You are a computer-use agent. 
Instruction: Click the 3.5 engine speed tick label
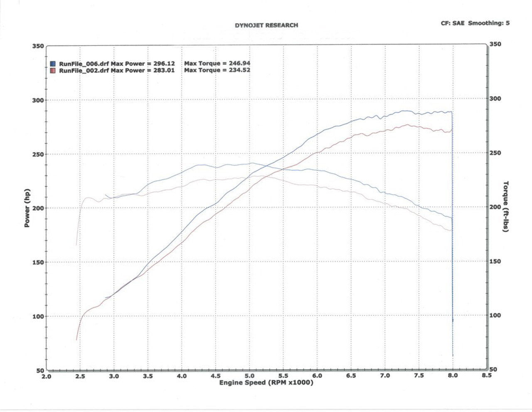(148, 376)
